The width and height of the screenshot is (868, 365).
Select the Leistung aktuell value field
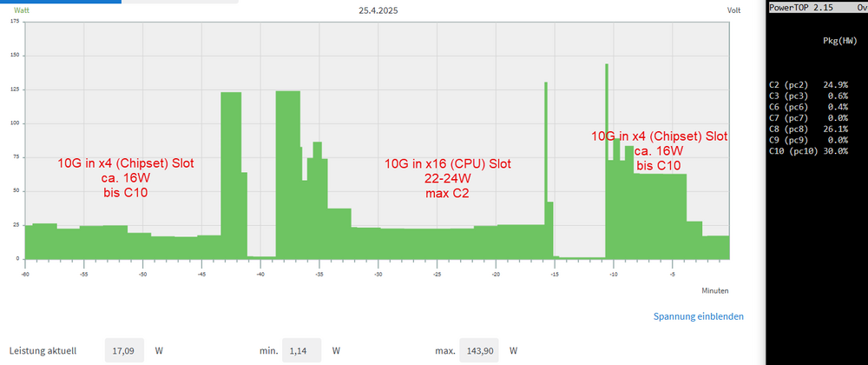(124, 350)
